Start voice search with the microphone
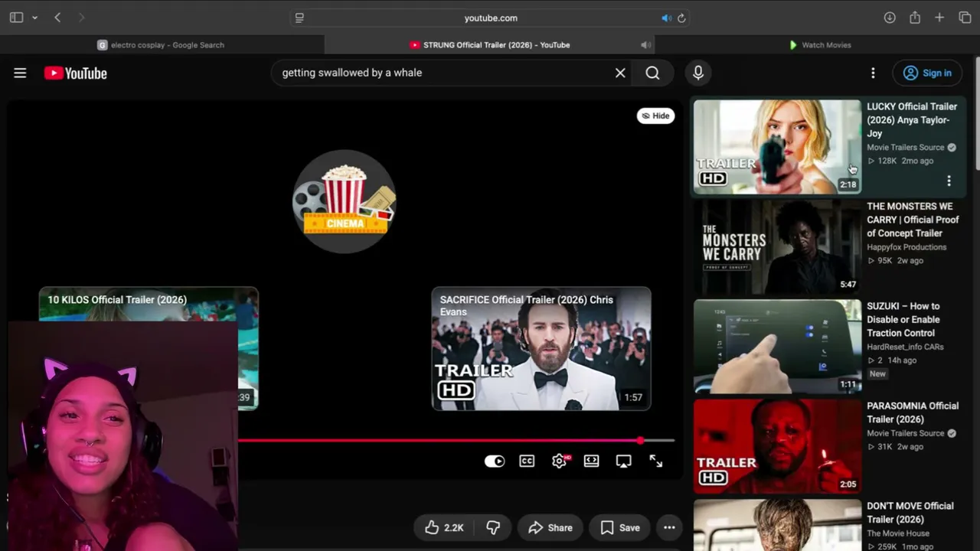Viewport: 980px width, 551px height. (698, 73)
